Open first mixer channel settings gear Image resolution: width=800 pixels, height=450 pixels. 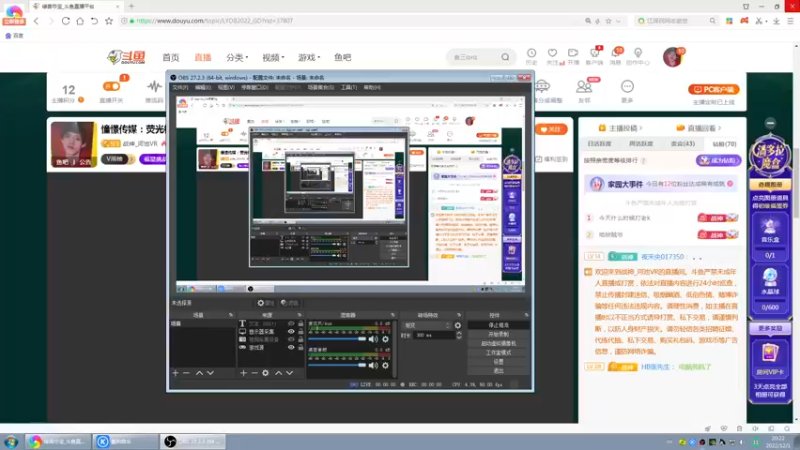[385, 339]
